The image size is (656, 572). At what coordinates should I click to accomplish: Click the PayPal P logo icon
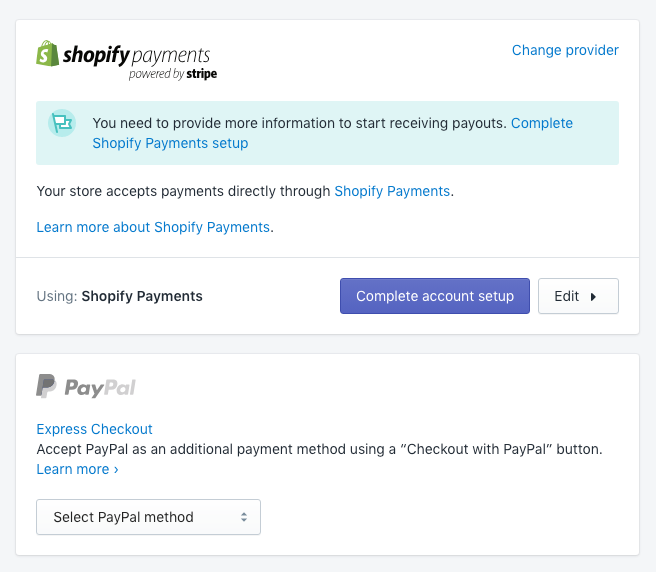(x=46, y=386)
